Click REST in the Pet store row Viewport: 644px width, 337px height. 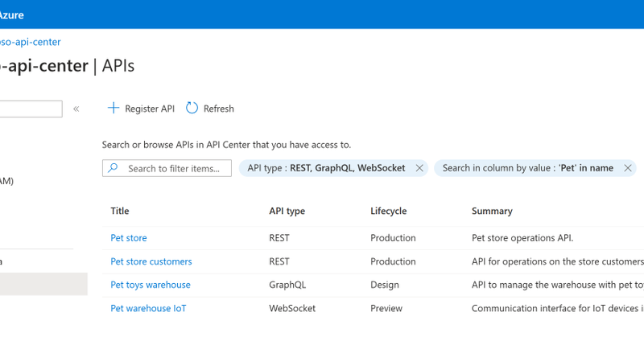(279, 238)
